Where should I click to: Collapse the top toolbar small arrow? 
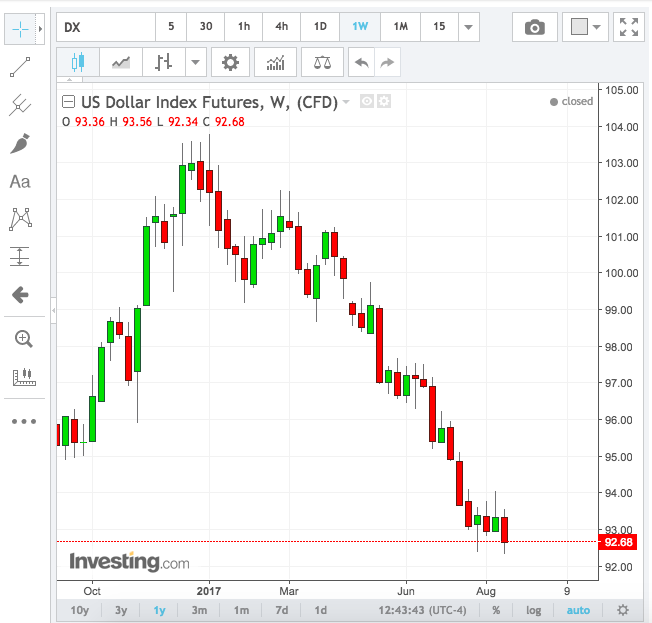(69, 79)
